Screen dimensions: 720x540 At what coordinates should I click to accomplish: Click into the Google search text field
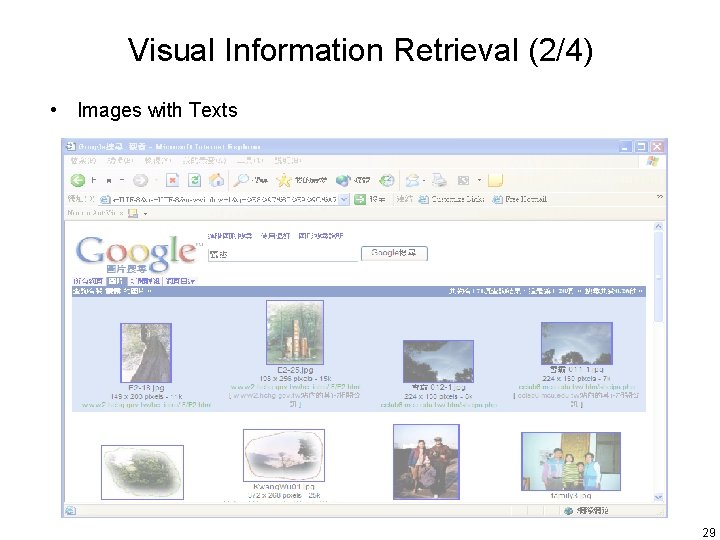[x=283, y=254]
